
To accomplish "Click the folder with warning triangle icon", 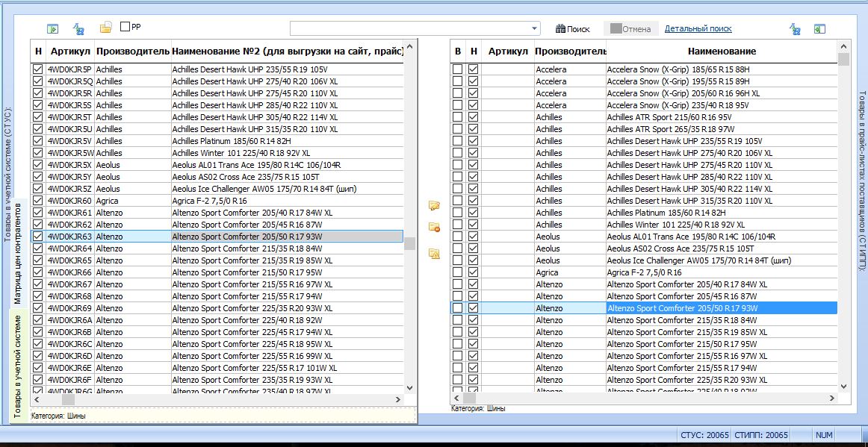I will (434, 254).
